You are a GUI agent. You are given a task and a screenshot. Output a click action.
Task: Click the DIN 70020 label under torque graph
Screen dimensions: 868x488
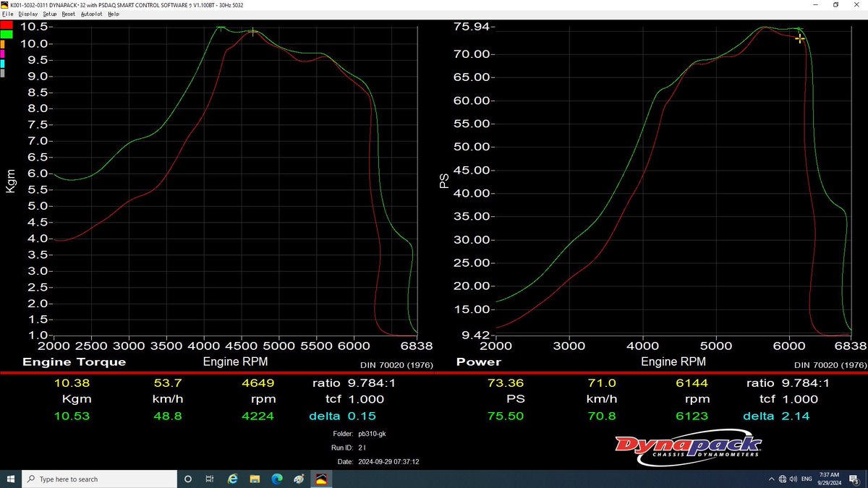coord(396,365)
